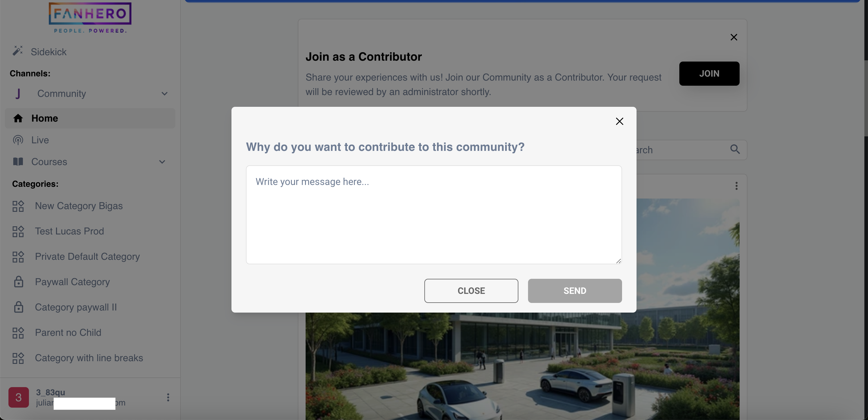868x420 pixels.
Task: Click the Home house icon
Action: coord(17,117)
